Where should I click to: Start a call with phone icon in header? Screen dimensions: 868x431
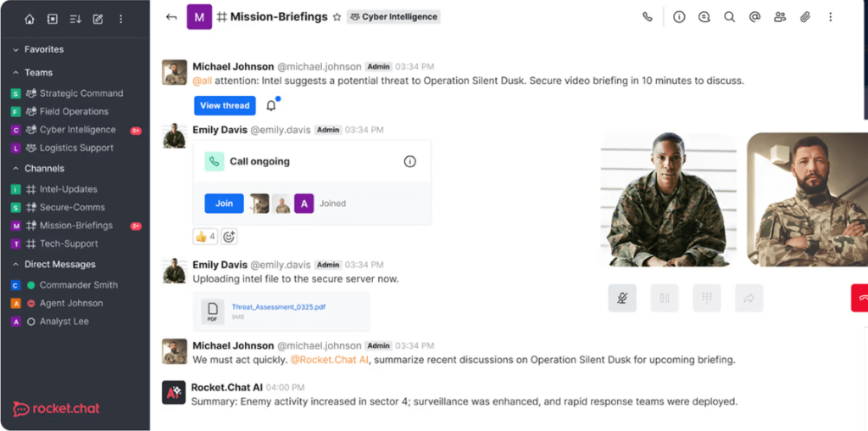pyautogui.click(x=647, y=17)
